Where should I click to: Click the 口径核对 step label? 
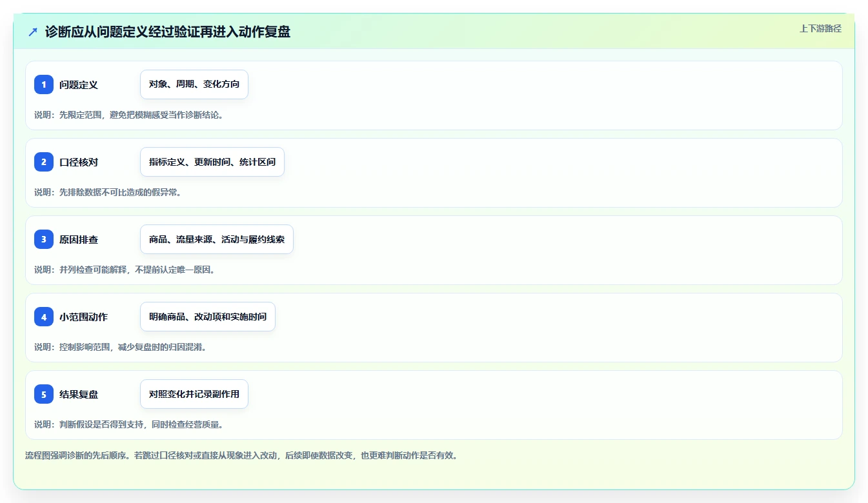click(79, 162)
